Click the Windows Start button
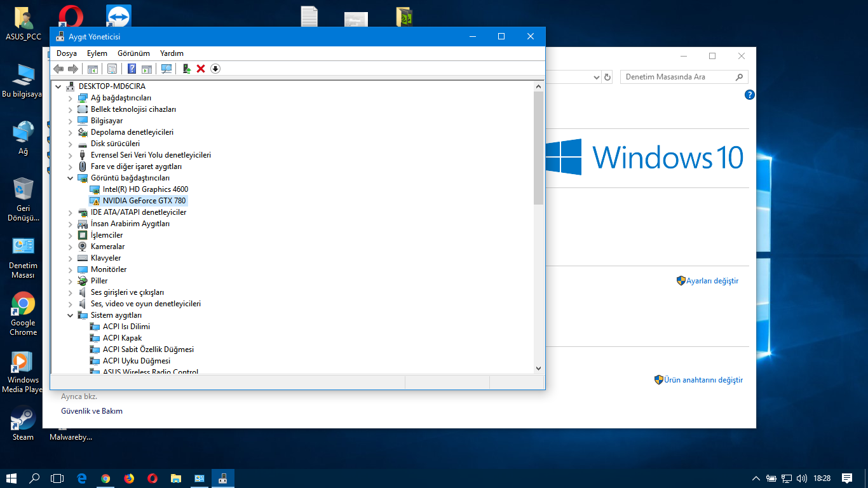Screen dimensions: 868x488 coord(11,478)
